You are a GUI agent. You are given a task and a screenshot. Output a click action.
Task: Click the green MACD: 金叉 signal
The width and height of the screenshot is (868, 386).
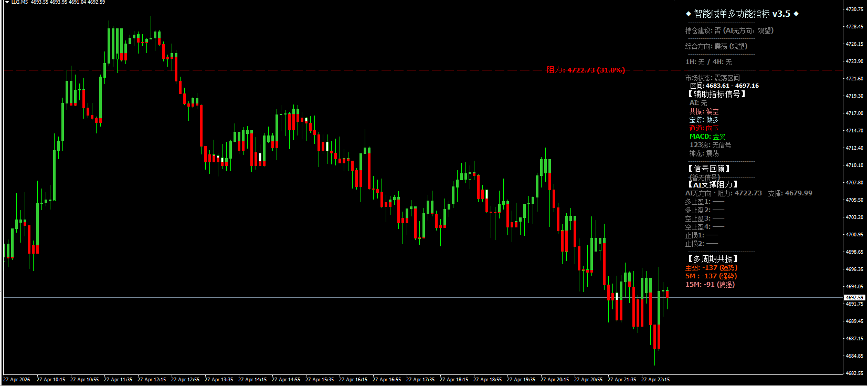coord(707,137)
